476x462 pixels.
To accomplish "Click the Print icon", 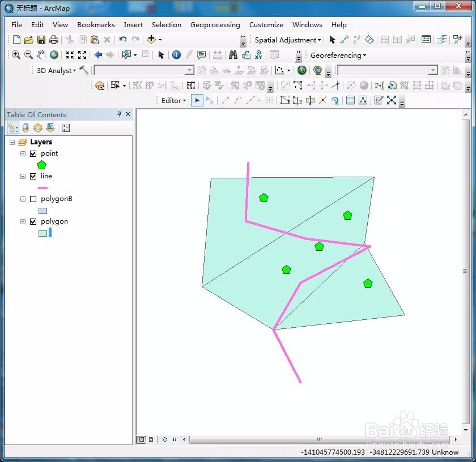I will (54, 40).
